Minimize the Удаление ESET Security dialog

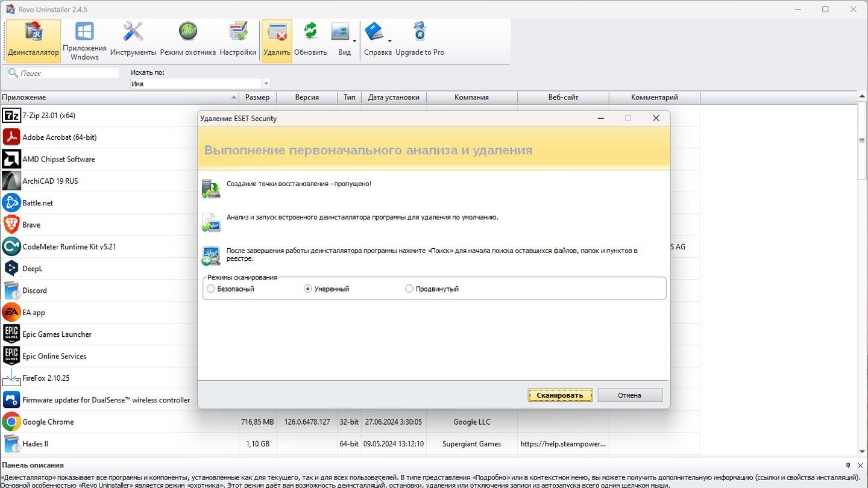(x=600, y=118)
